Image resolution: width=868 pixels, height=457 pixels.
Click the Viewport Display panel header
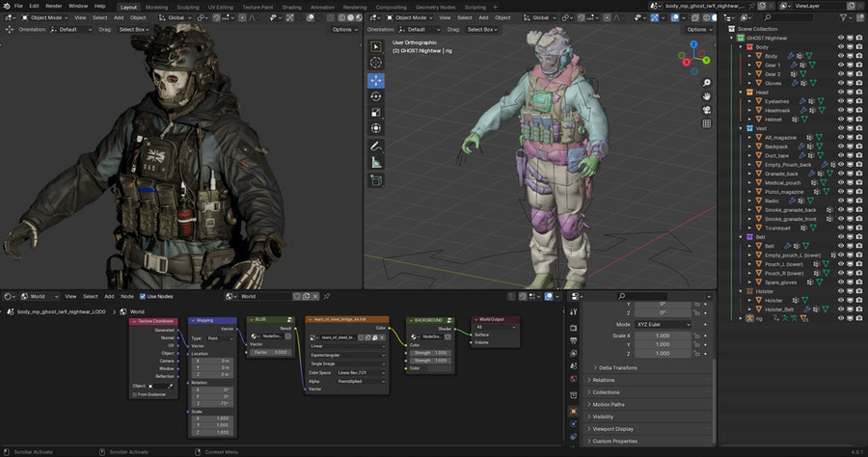[x=612, y=429]
